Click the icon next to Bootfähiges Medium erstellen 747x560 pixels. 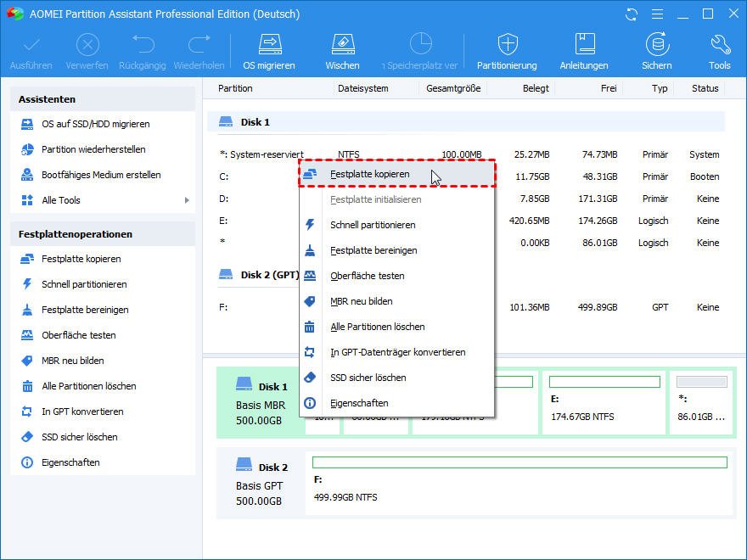click(27, 175)
